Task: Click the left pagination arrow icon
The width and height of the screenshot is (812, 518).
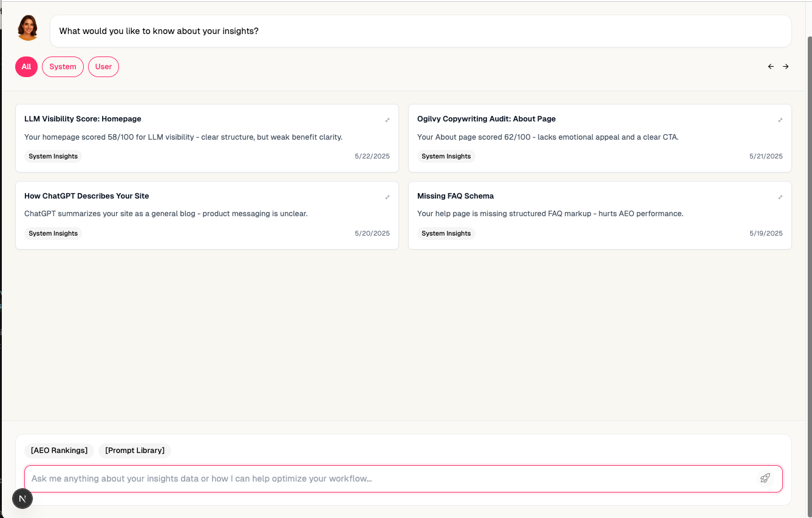Action: (771, 66)
